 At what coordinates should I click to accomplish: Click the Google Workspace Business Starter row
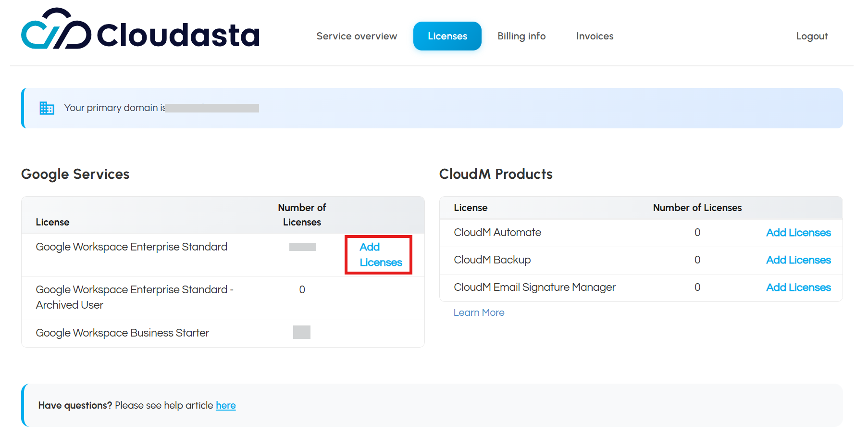point(122,333)
